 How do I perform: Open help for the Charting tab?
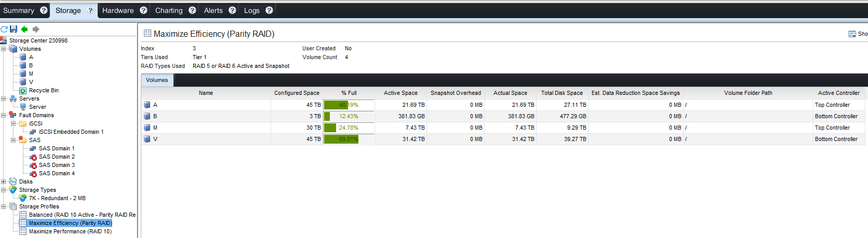[x=192, y=10]
